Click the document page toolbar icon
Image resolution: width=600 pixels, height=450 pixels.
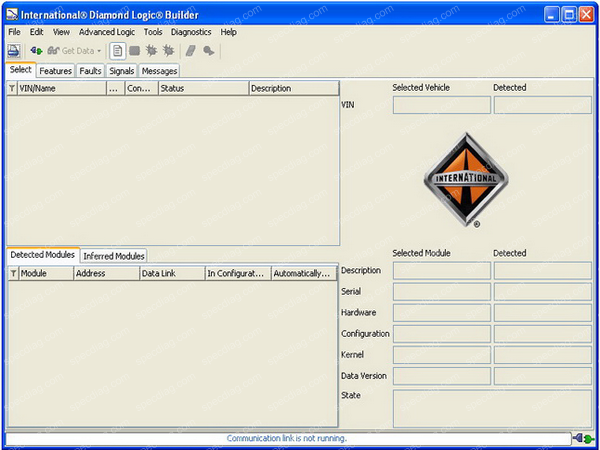coord(118,51)
